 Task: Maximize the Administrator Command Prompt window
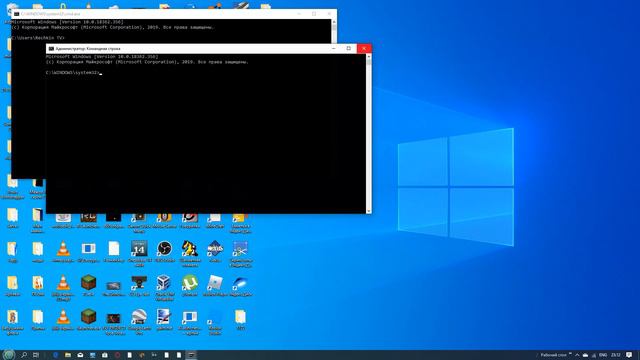point(349,48)
